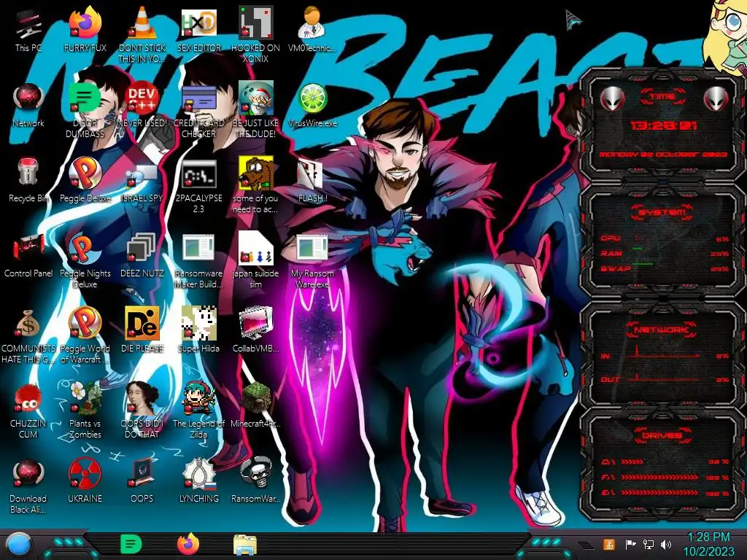
Task: Open File Explorer from the taskbar
Action: pos(245,545)
